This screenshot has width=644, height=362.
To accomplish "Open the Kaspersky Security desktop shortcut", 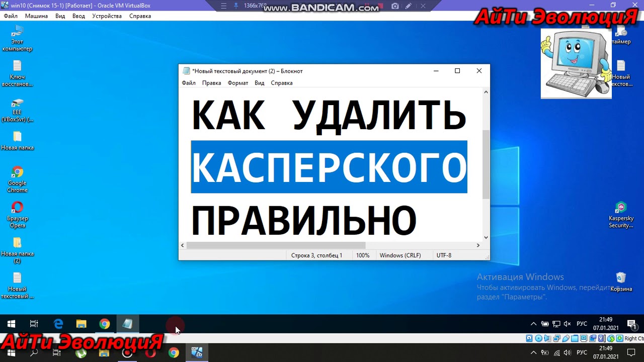I will click(621, 215).
